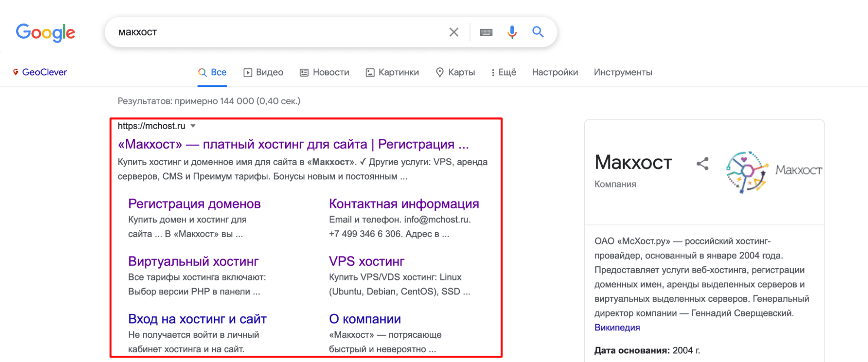868x362 pixels.
Task: Open the VPS хостинг sitelink
Action: tap(366, 261)
